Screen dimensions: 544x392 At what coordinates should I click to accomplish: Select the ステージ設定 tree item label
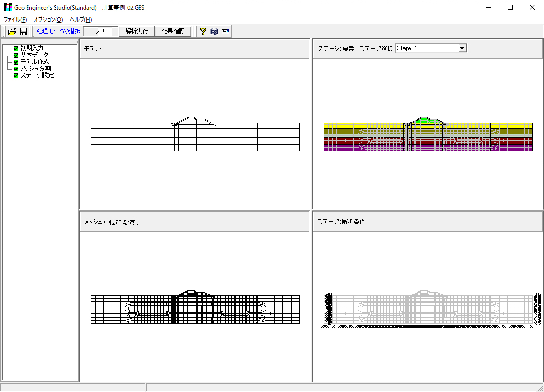(x=37, y=75)
